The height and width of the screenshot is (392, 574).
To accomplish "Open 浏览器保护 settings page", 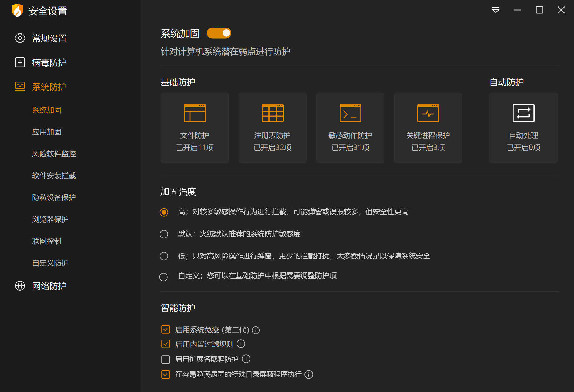I will coord(50,219).
